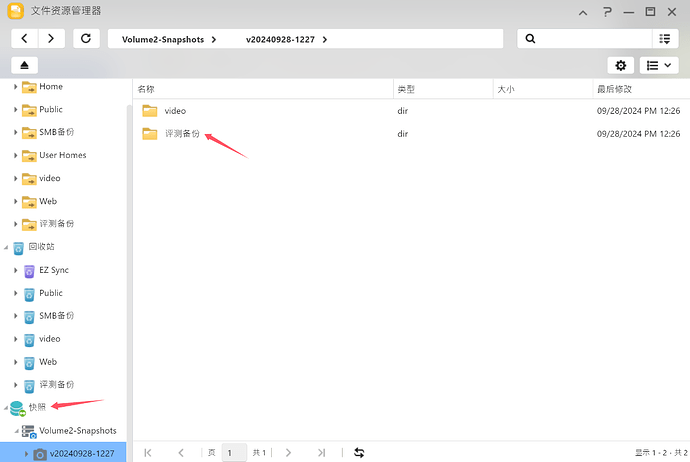Select v20240928-1227 snapshot in sidebar
The image size is (690, 462).
81,453
